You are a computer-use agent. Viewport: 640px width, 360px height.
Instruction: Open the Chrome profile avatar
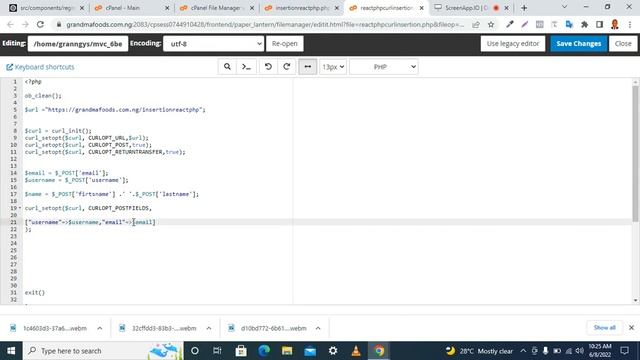[x=615, y=24]
